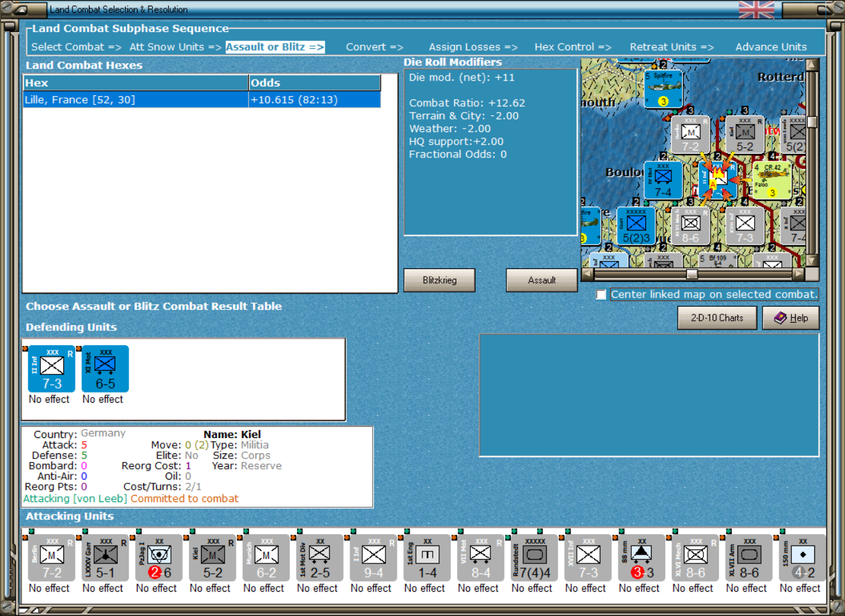Click map horizontal scrollbar right arrow
Viewport: 845px width, 616px height.
point(798,274)
